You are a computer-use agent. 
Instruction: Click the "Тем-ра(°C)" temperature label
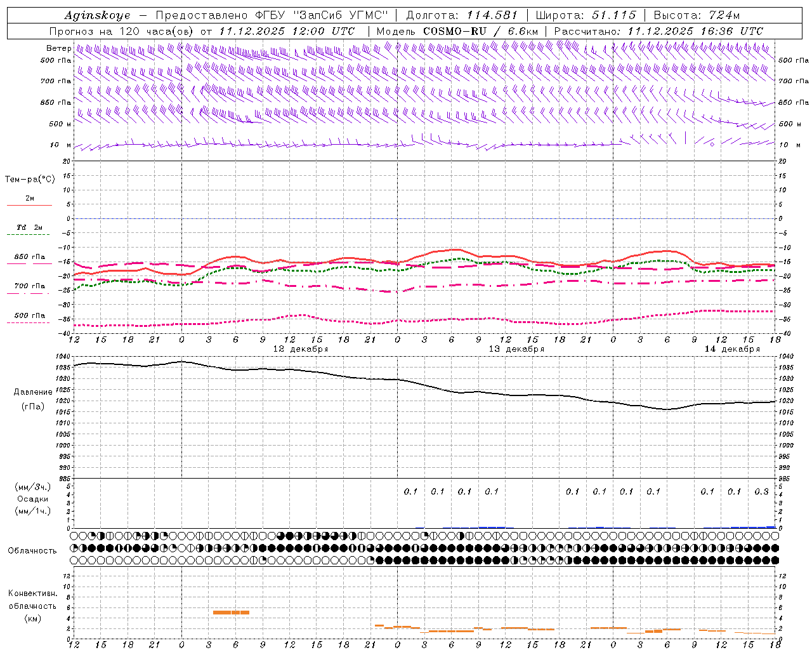tap(30, 179)
